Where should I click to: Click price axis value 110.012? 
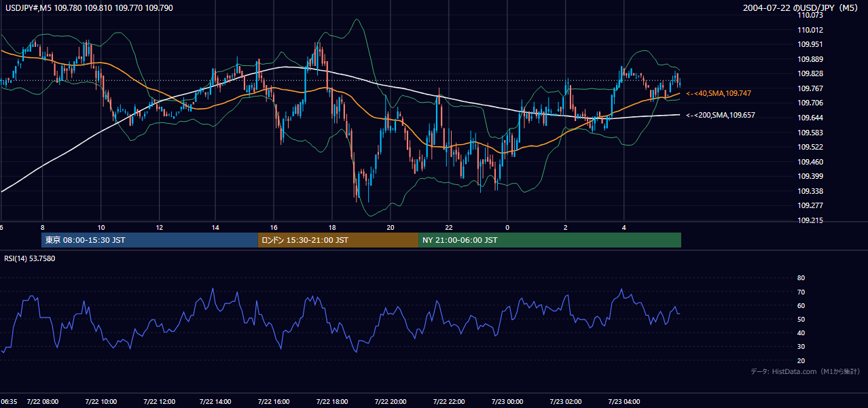pos(811,30)
